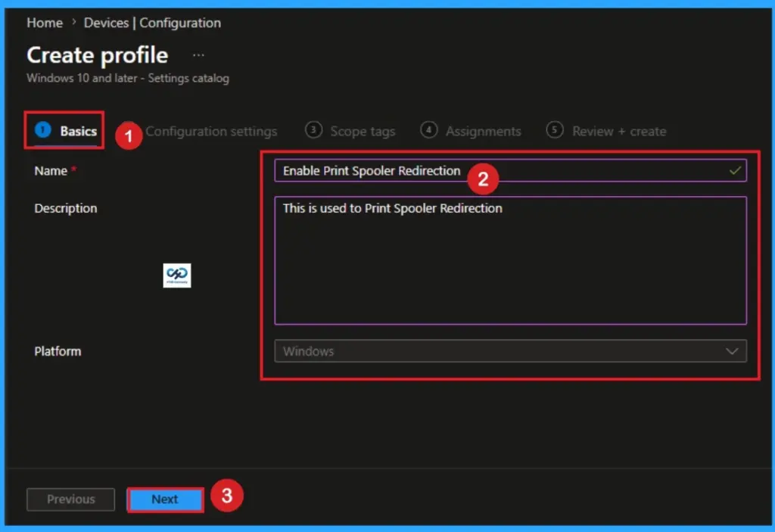Click the Name label
Image resolution: width=775 pixels, height=532 pixels.
click(x=51, y=170)
